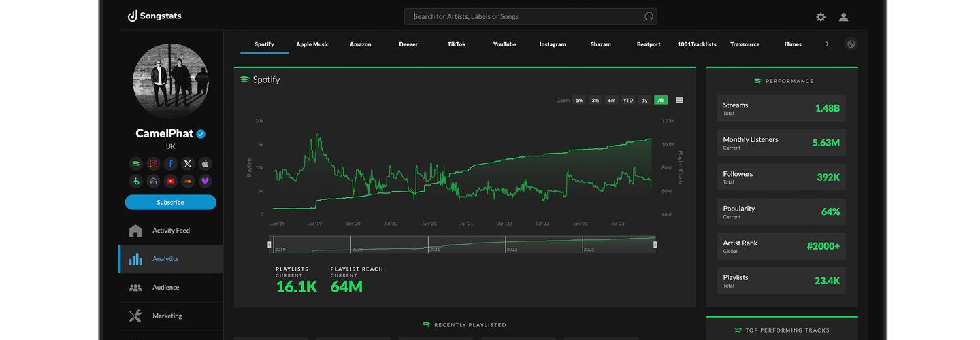Open the settings gear icon
This screenshot has height=340, width=980.
click(821, 17)
